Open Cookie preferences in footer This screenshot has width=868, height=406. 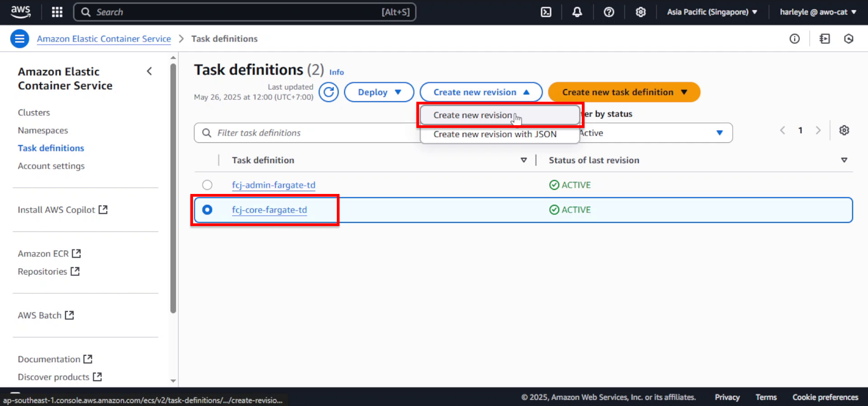825,397
